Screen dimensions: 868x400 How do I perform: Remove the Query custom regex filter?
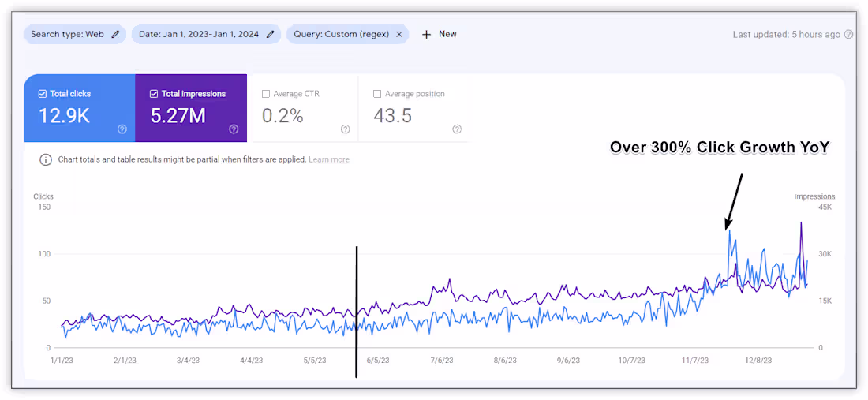[399, 34]
